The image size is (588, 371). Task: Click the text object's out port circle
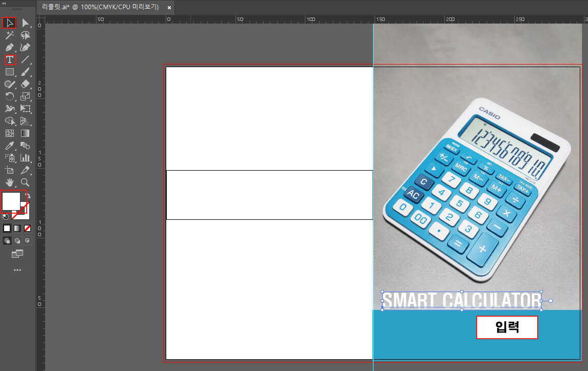click(551, 301)
